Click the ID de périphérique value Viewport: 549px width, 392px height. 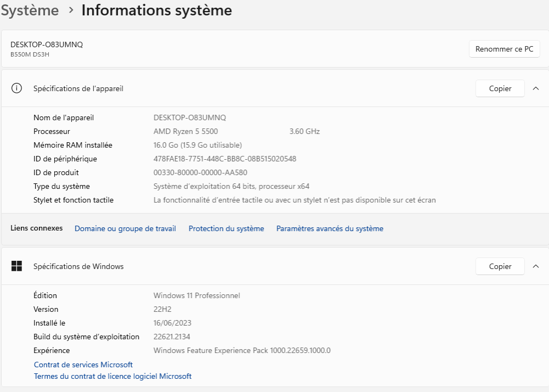point(225,159)
